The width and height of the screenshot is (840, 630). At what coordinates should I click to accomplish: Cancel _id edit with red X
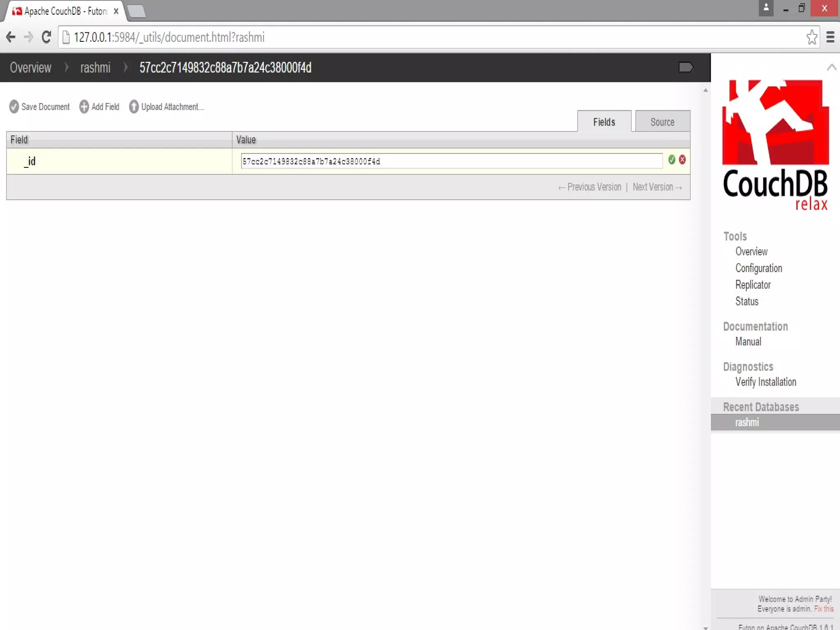click(x=682, y=160)
